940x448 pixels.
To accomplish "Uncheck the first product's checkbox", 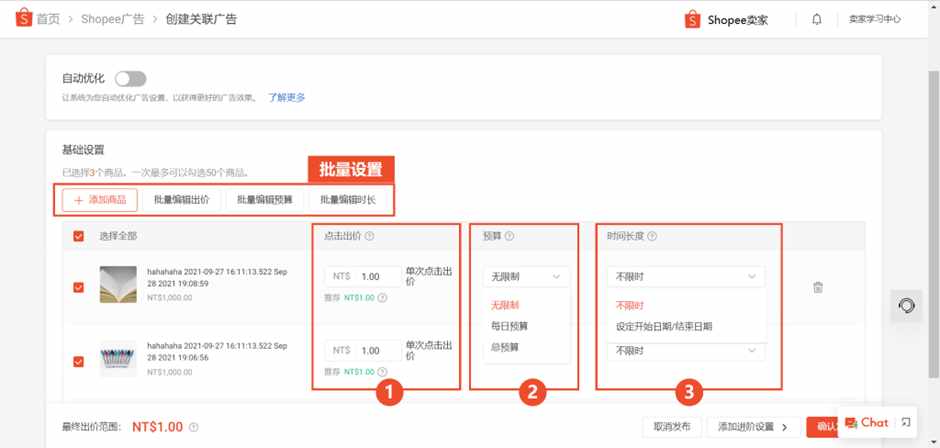I will 78,287.
